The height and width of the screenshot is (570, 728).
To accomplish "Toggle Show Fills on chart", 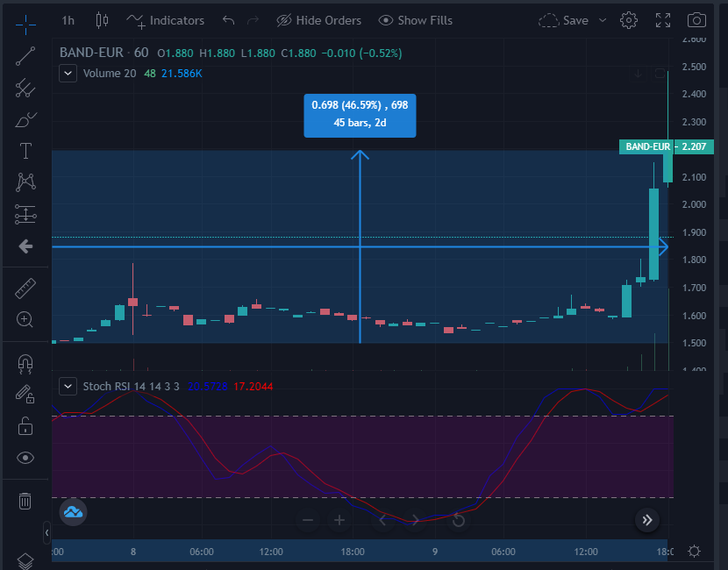I will click(x=416, y=20).
